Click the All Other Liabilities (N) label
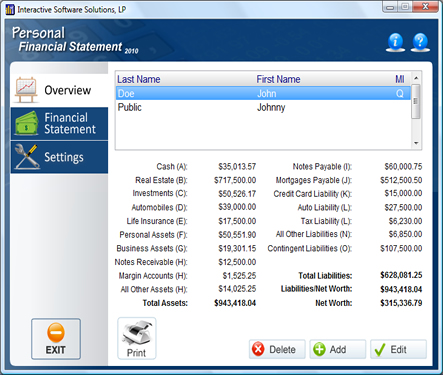443x375 pixels. coord(314,234)
